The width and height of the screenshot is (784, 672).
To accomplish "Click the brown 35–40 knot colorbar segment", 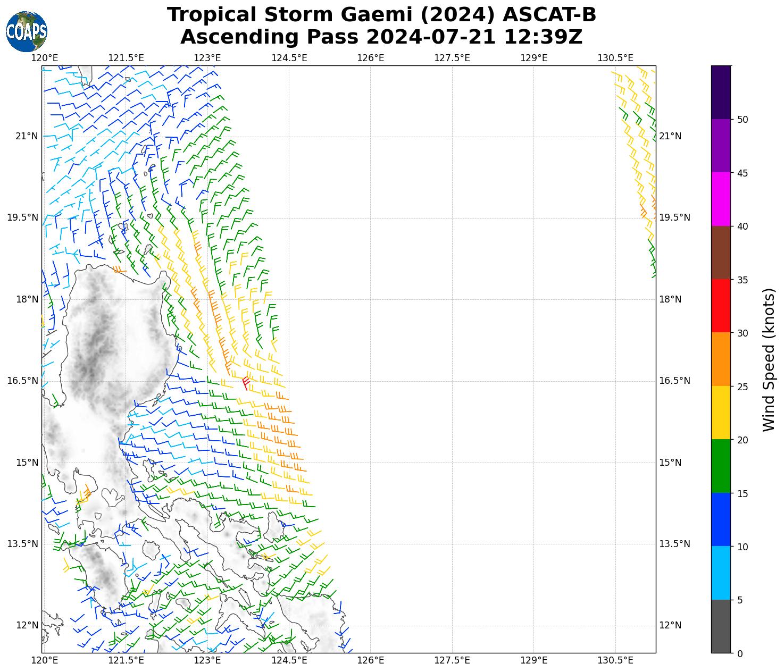I will click(721, 253).
